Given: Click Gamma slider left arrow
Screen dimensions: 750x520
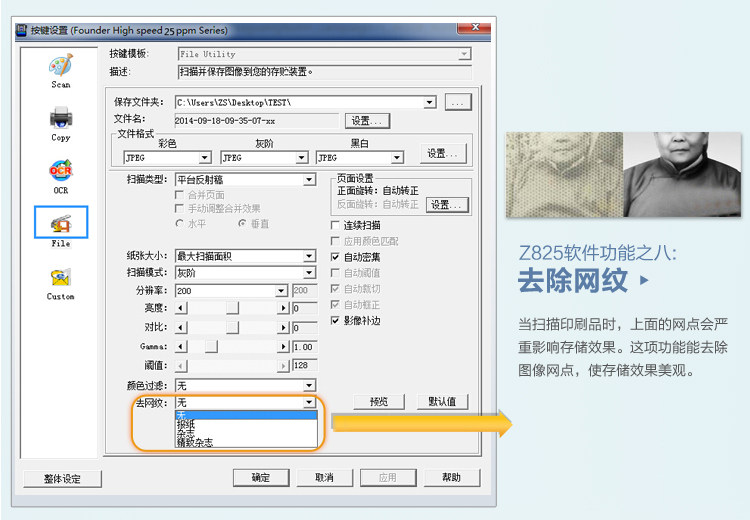Looking at the screenshot, I should tap(180, 346).
